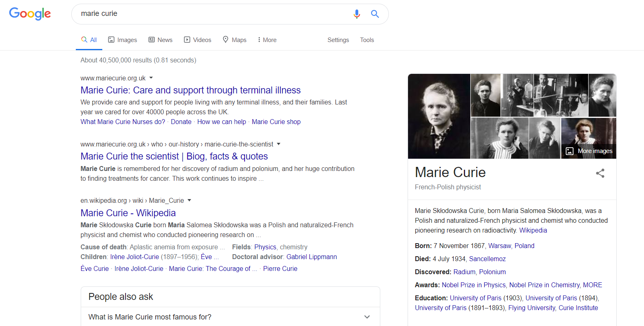Screen dimensions: 644x326
Task: Open 'Marie Curie: The Courage of ...' sitelink
Action: [x=213, y=268]
